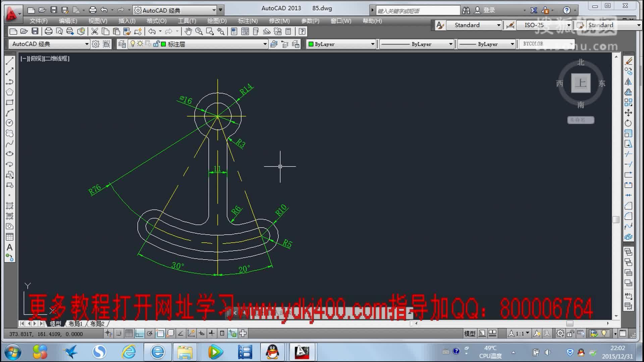Select the Save tool in the toolbar
The width and height of the screenshot is (644, 362).
(x=35, y=32)
